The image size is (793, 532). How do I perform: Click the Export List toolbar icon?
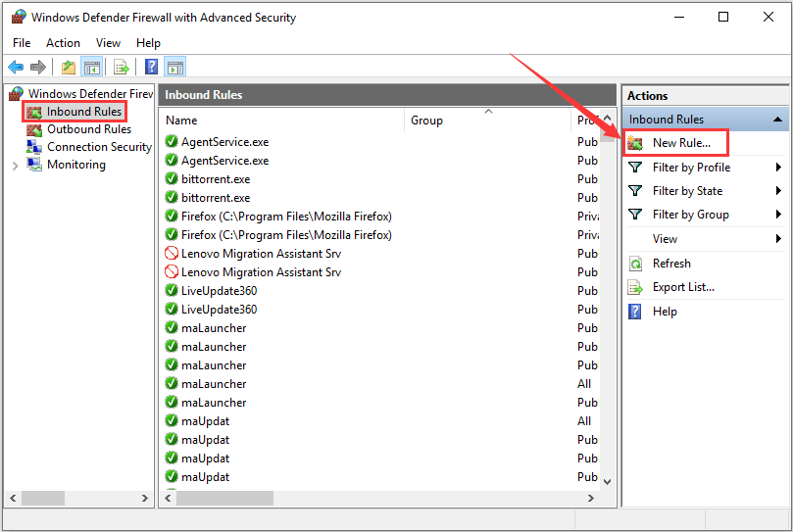point(122,67)
